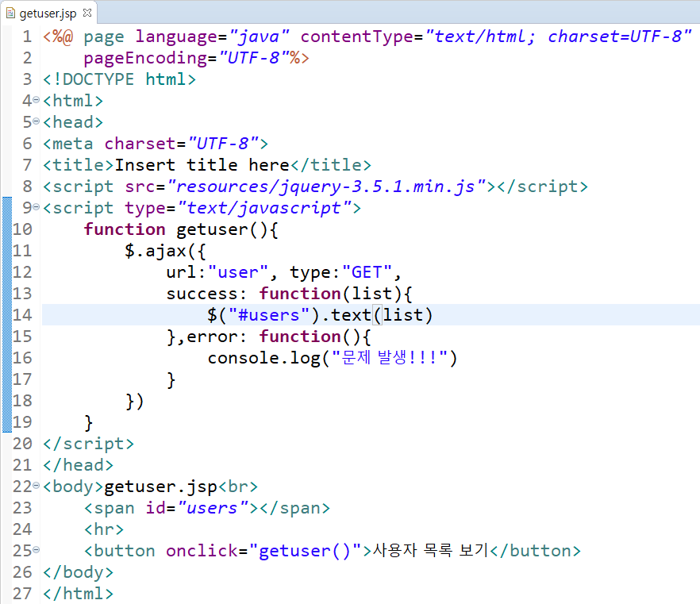Click the "Insert title here" text
700x604 pixels.
point(202,165)
